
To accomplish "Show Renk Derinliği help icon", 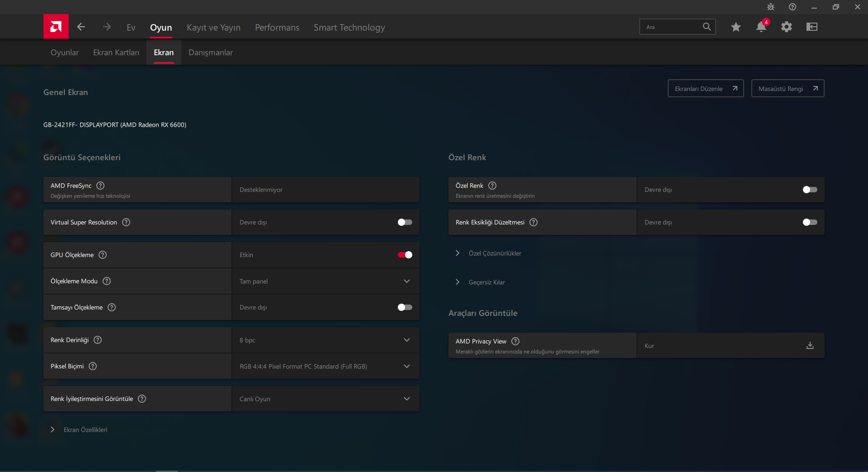I will (98, 340).
